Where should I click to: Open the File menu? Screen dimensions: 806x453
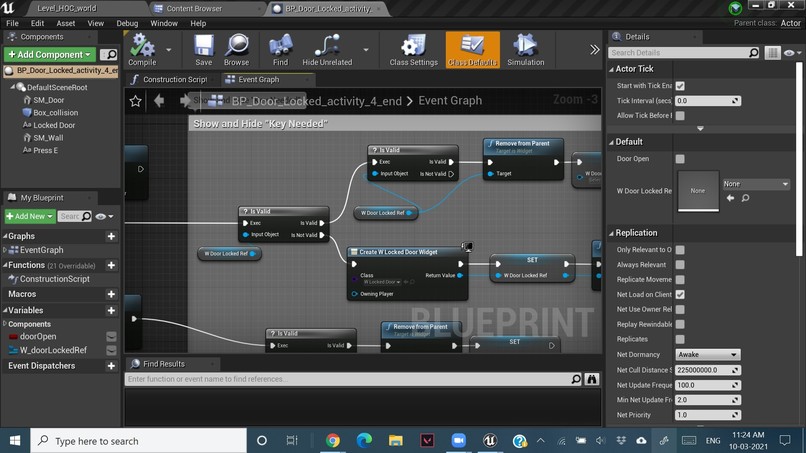[12, 23]
